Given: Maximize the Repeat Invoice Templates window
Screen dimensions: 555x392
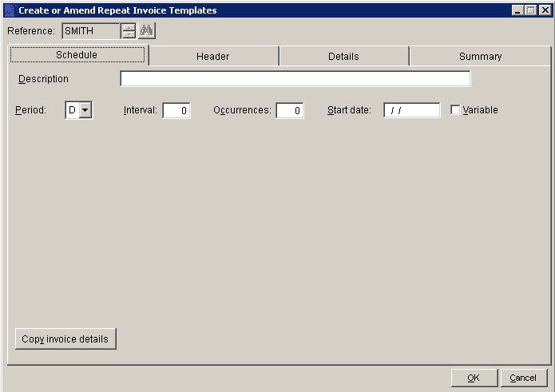Looking at the screenshot, I should pyautogui.click(x=530, y=10).
